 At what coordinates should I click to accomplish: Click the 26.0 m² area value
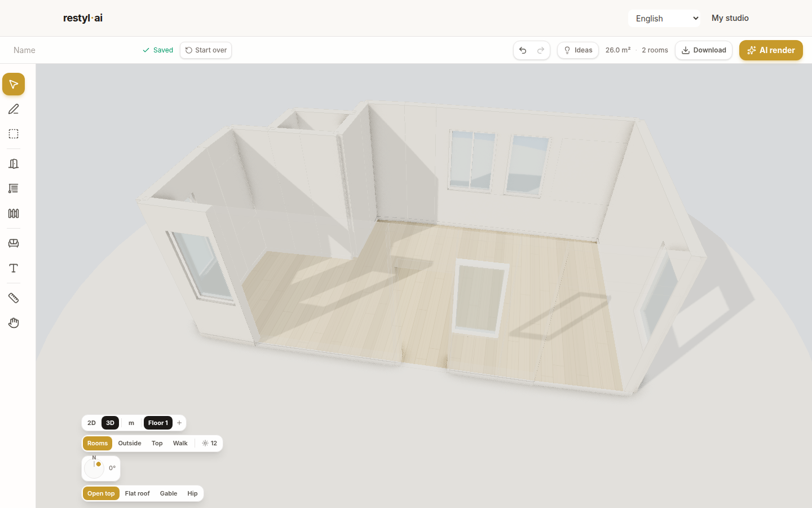[x=618, y=50]
